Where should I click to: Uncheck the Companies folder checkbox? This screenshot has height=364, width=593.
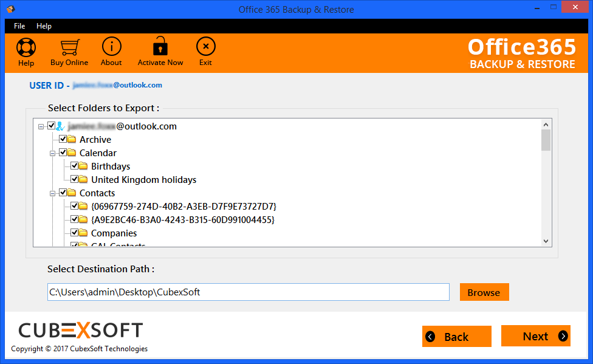74,233
